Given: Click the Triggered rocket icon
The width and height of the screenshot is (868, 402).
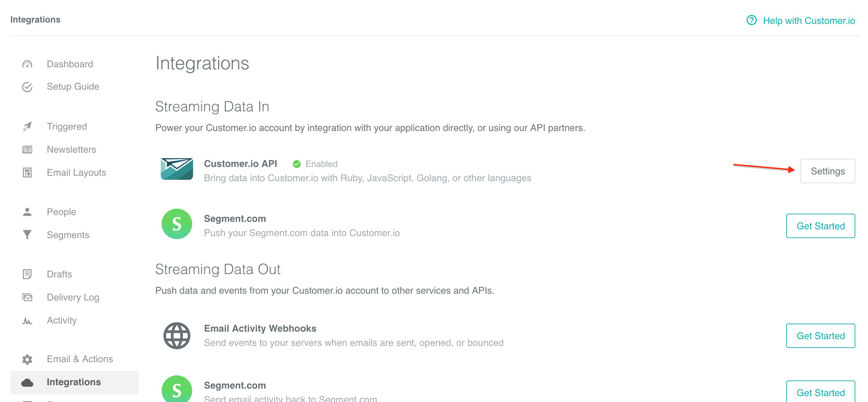Looking at the screenshot, I should [x=27, y=127].
